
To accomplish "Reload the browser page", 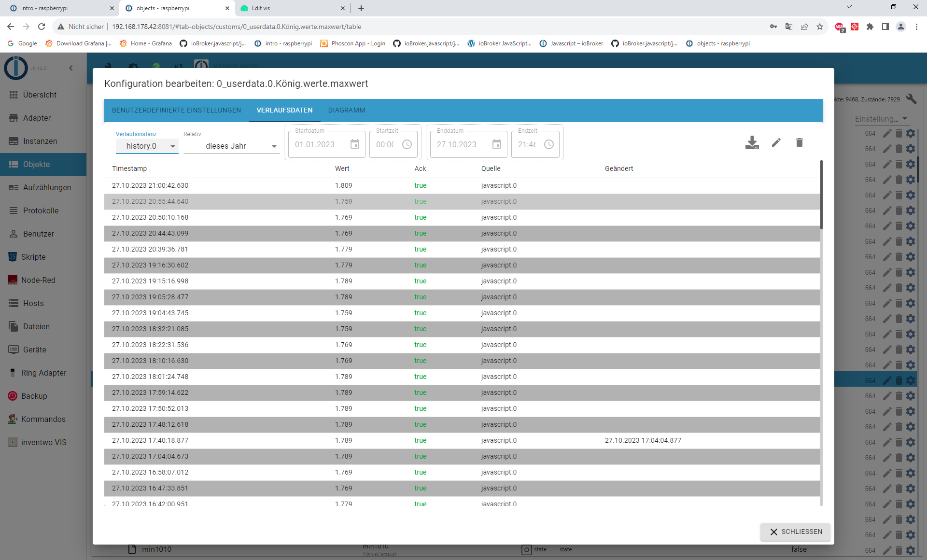I will click(42, 27).
